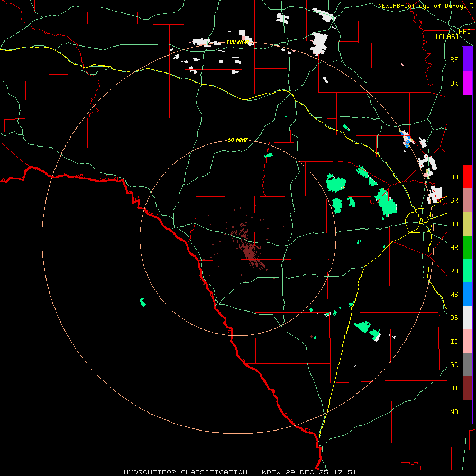Click the "IC" legend label
Screen dimensions: 476x476
(x=454, y=342)
